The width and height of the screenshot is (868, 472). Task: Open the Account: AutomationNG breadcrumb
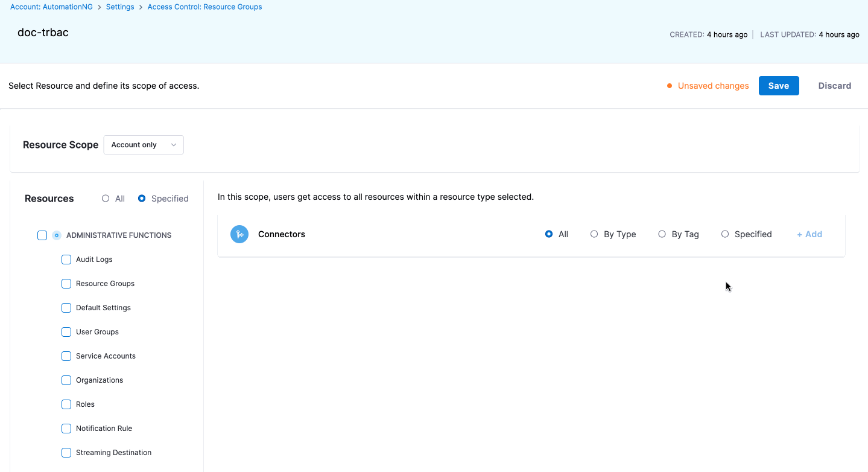point(51,7)
